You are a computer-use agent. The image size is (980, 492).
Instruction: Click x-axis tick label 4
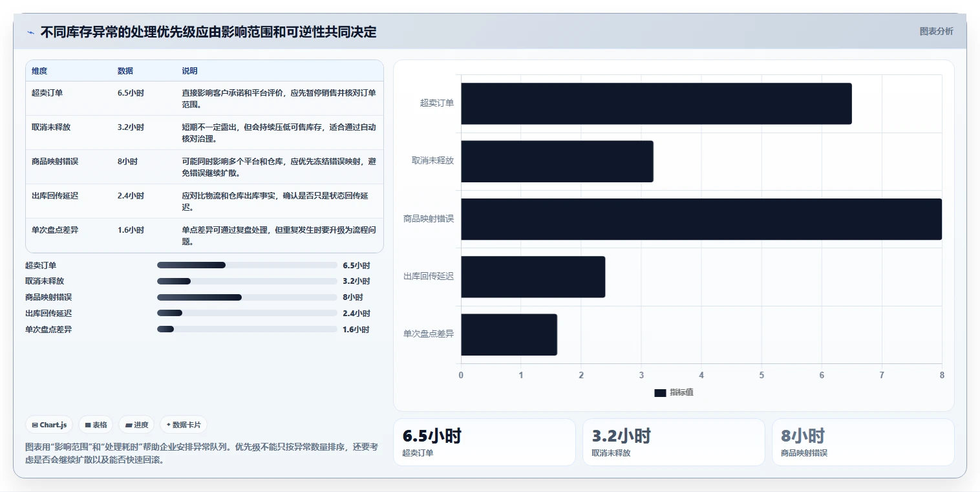701,375
